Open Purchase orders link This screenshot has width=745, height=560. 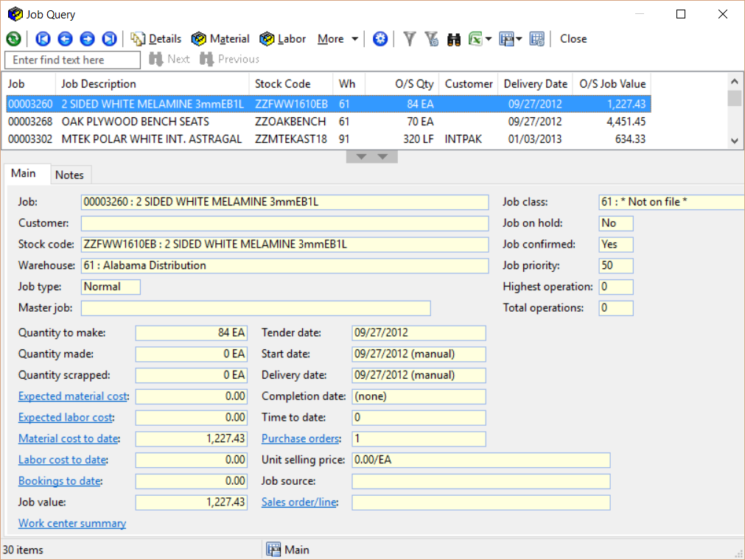coord(301,438)
